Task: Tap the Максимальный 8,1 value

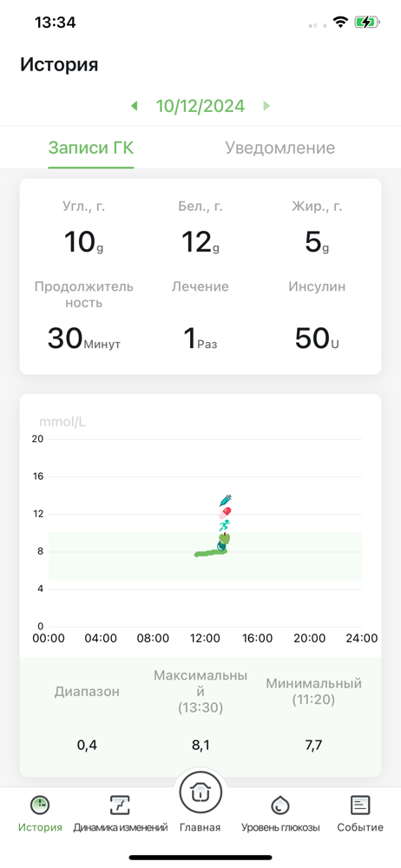Action: click(x=200, y=745)
